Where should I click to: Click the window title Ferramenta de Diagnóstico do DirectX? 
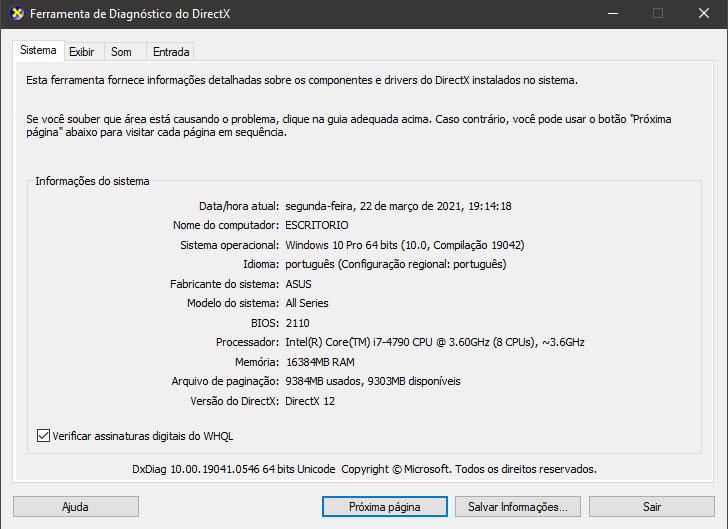(130, 13)
